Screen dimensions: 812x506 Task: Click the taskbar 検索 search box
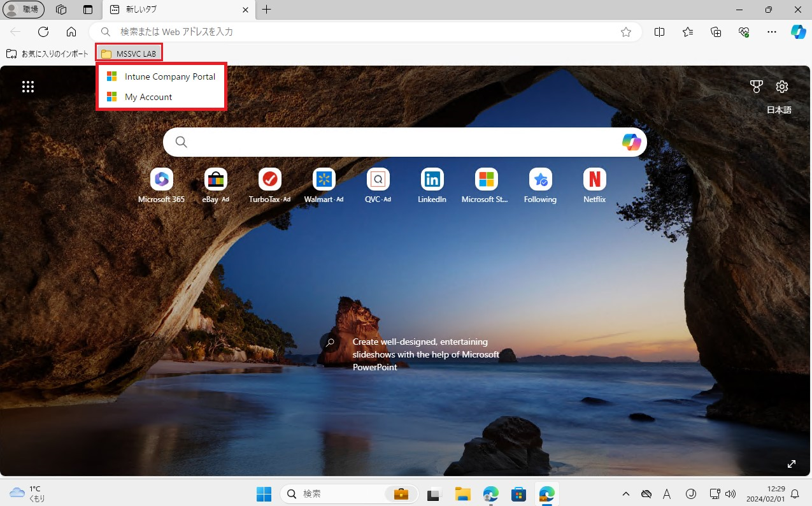click(x=349, y=494)
